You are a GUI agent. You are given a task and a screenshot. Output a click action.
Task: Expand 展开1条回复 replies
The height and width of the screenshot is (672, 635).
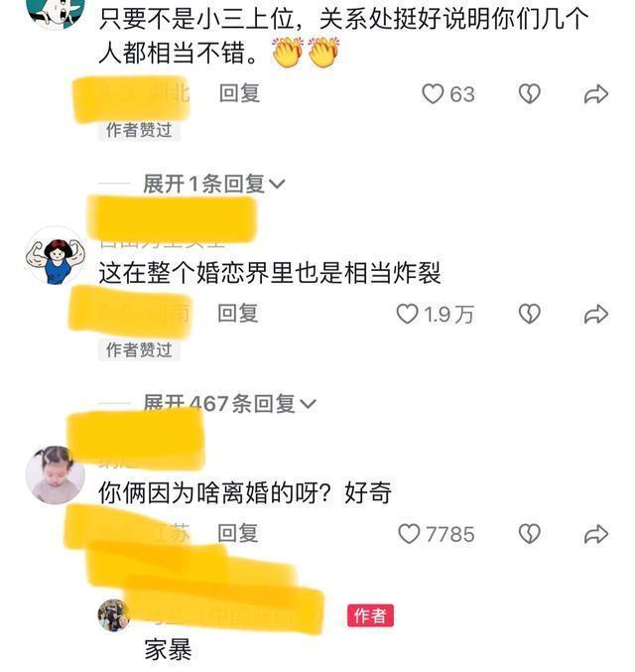coord(213,185)
